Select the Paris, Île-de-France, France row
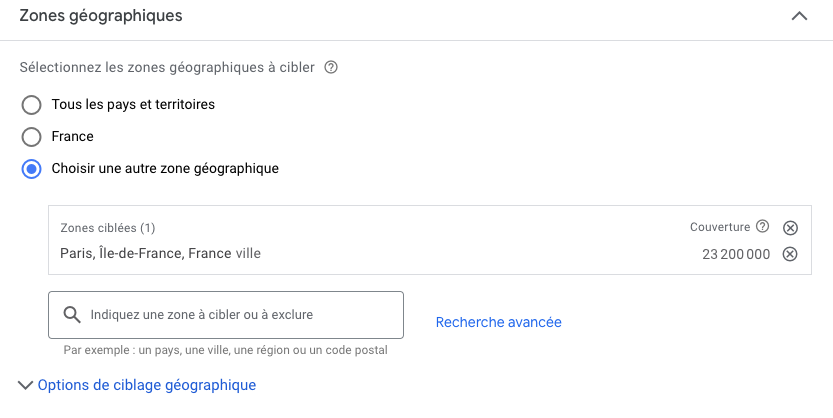Image resolution: width=833 pixels, height=418 pixels. 160,254
